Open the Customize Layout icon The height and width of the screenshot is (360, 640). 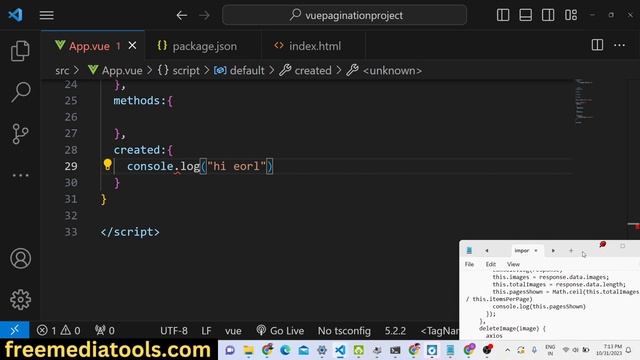[x=571, y=15]
